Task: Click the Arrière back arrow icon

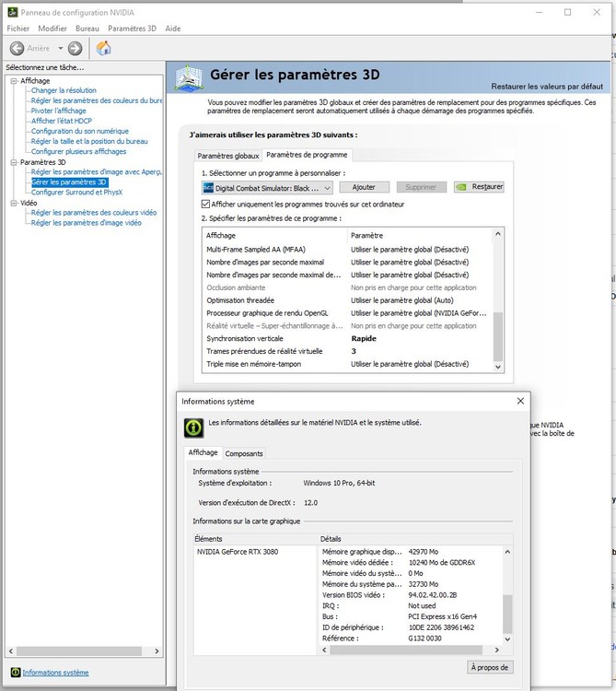Action: point(17,48)
